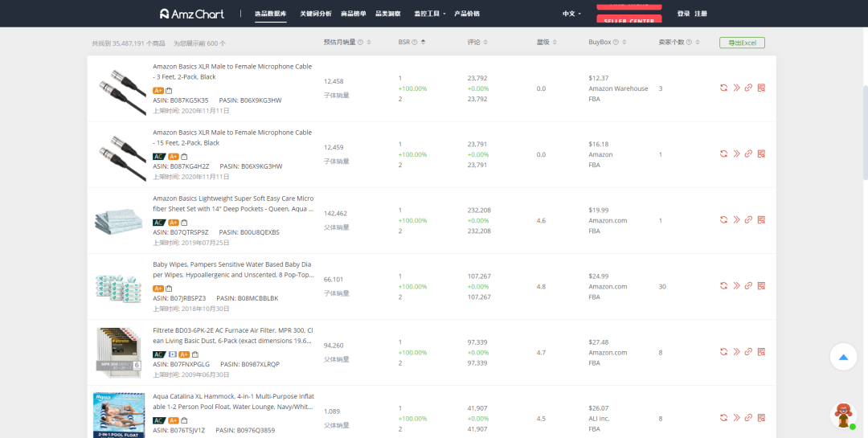Refresh the Filtrete Air Filter row
This screenshot has height=438, width=868.
click(x=723, y=351)
